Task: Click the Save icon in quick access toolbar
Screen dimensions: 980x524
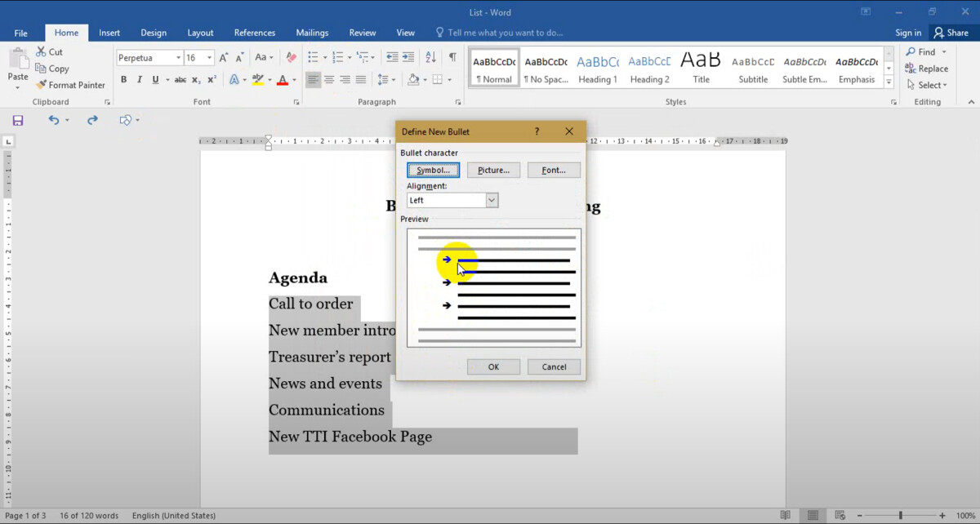Action: 18,120
